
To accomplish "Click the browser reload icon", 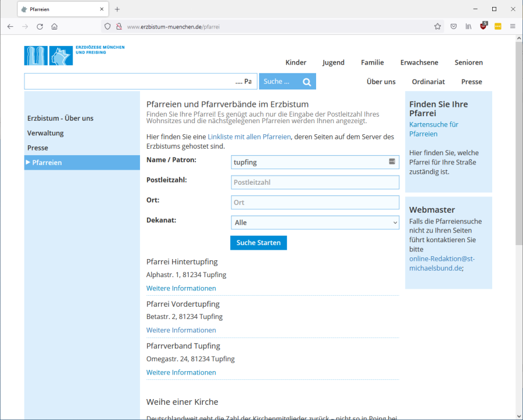I will [40, 26].
